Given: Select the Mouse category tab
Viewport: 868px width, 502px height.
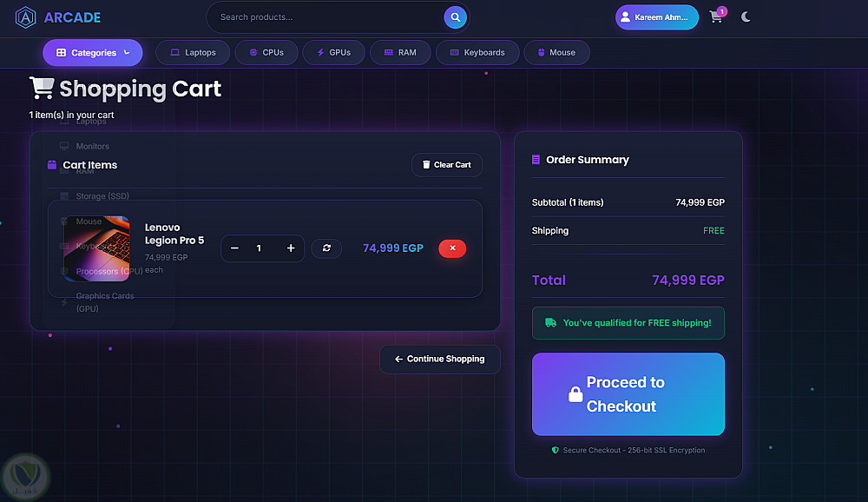Looking at the screenshot, I should tap(557, 53).
